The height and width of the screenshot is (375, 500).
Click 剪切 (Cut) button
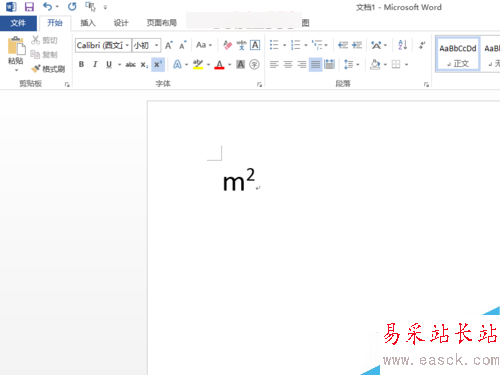pyautogui.click(x=44, y=40)
